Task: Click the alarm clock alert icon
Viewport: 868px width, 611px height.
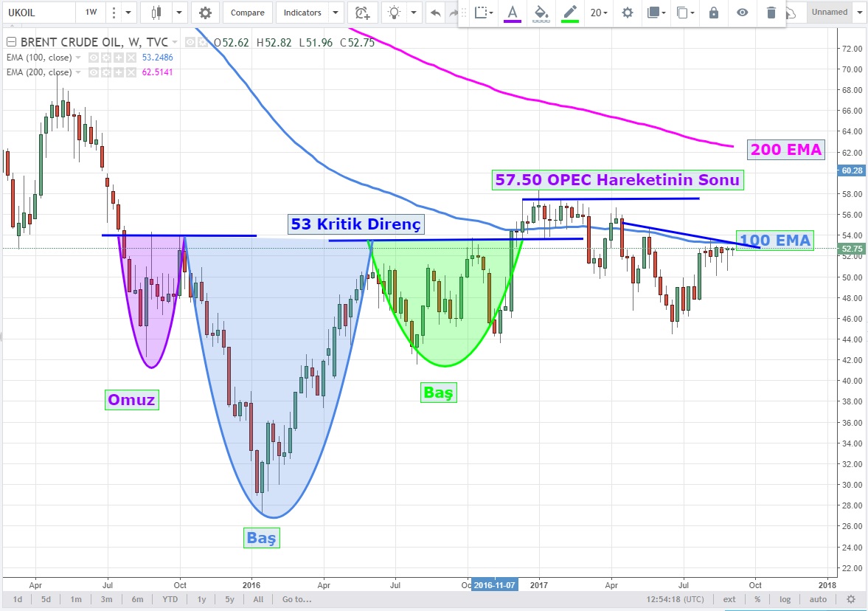Action: (361, 13)
